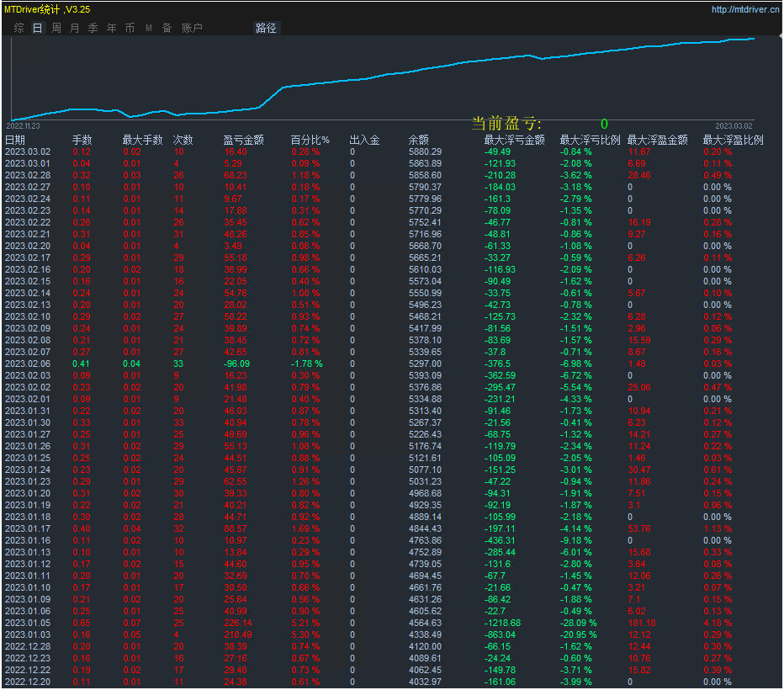This screenshot has height=690, width=784.
Task: Switch to the 综 summary tab
Action: tap(19, 28)
